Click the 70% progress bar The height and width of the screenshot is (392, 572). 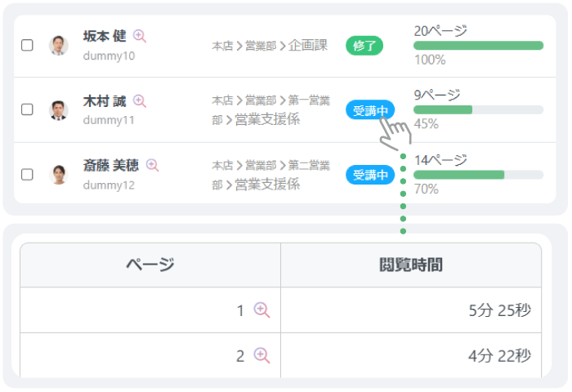(478, 175)
